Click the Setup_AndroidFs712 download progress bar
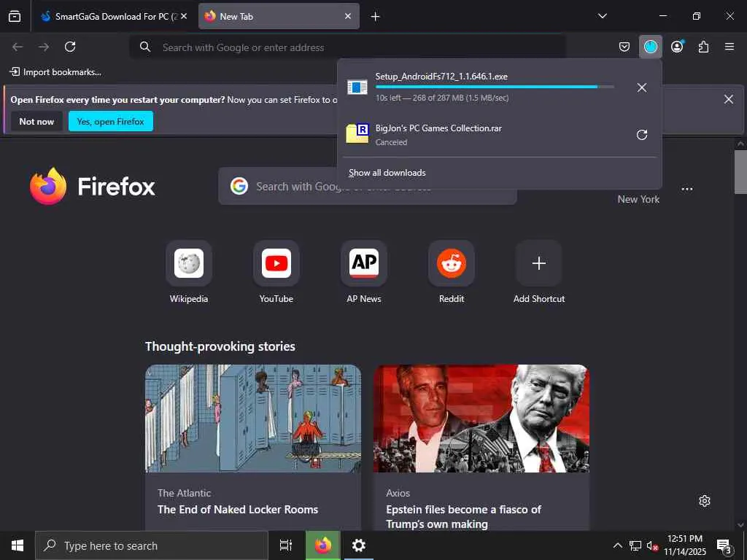747x560 pixels. click(495, 87)
